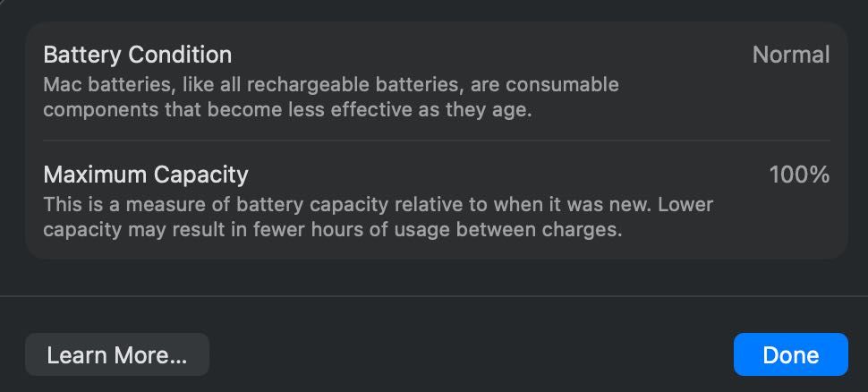Click the Done button
The height and width of the screenshot is (392, 868).
pyautogui.click(x=790, y=354)
